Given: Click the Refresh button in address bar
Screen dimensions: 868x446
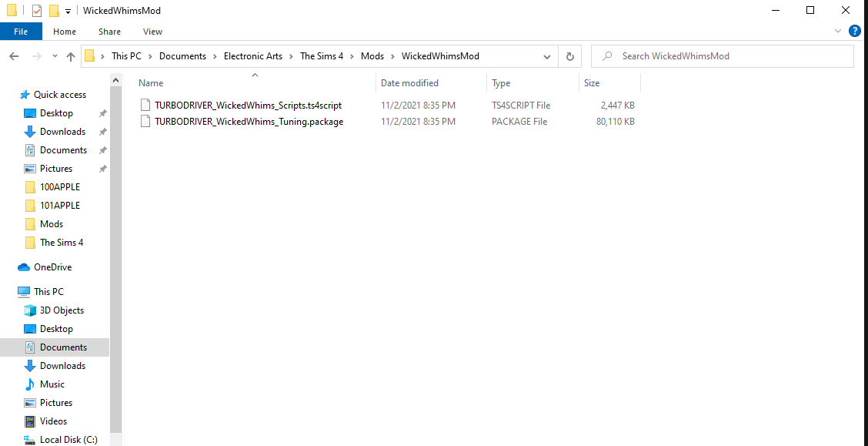Looking at the screenshot, I should pyautogui.click(x=570, y=56).
